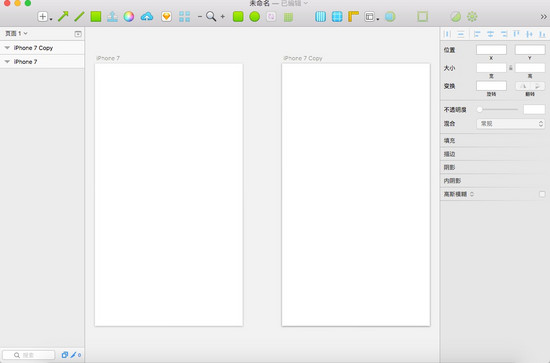Click the magnifier zoom icon
This screenshot has height=363, width=550.
point(211,16)
